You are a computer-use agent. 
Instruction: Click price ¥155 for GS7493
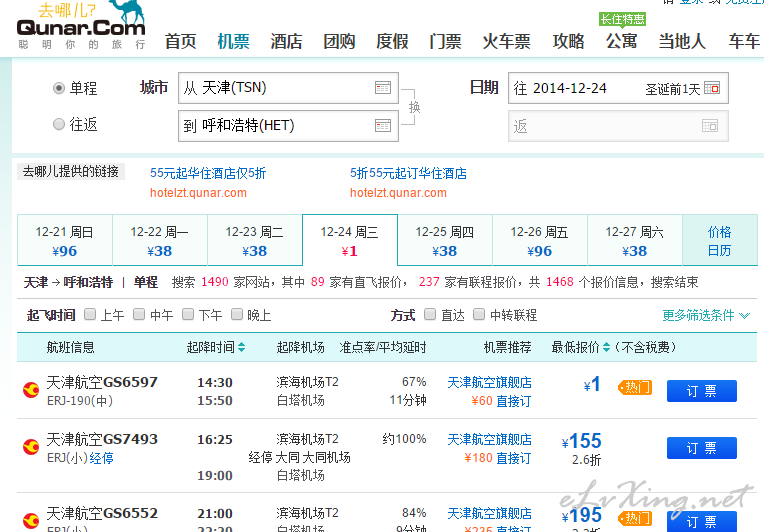tap(582, 441)
